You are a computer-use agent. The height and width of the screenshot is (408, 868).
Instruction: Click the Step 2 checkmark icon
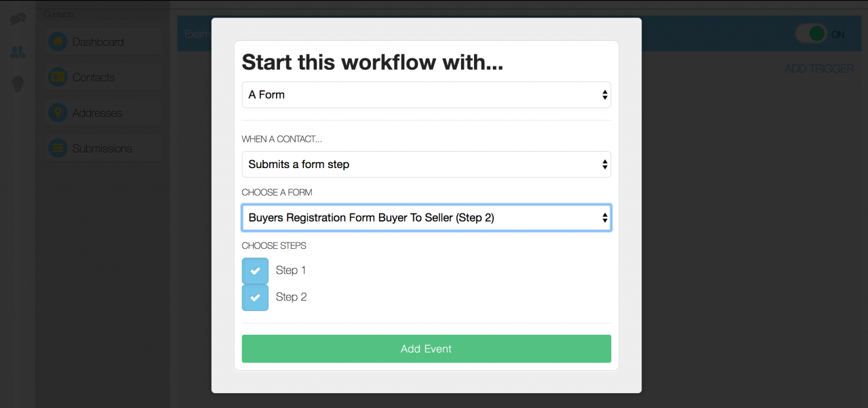(x=255, y=297)
